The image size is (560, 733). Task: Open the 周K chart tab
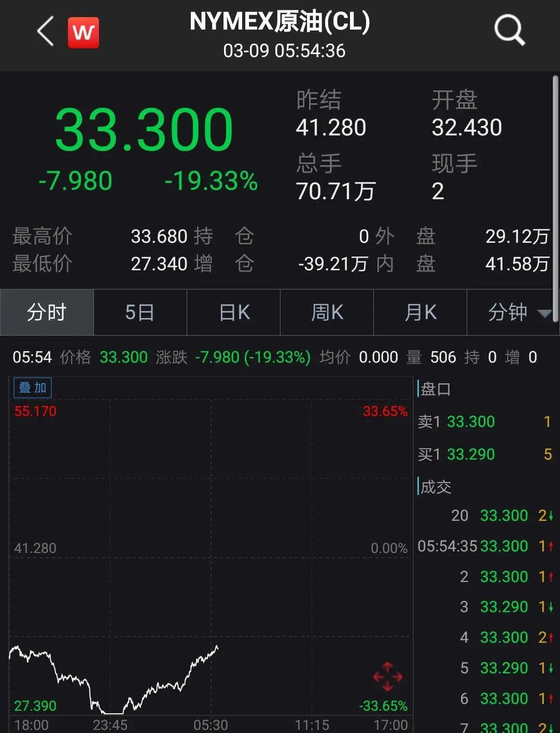pyautogui.click(x=327, y=312)
